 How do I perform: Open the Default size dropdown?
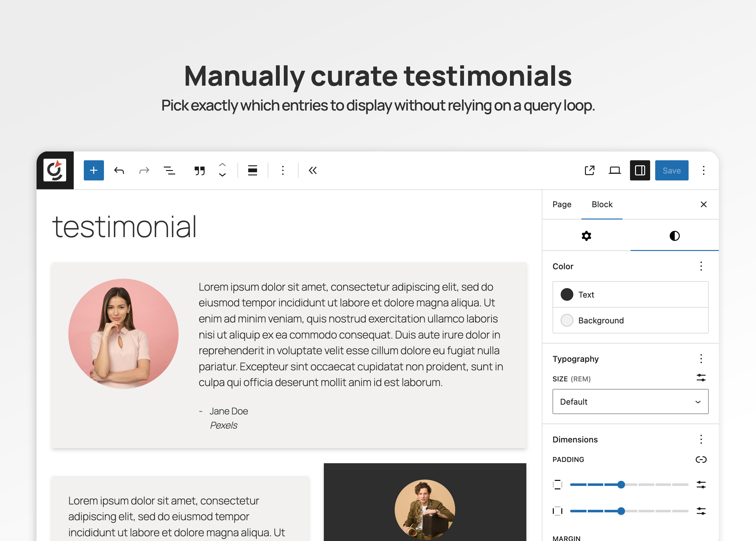[630, 401]
